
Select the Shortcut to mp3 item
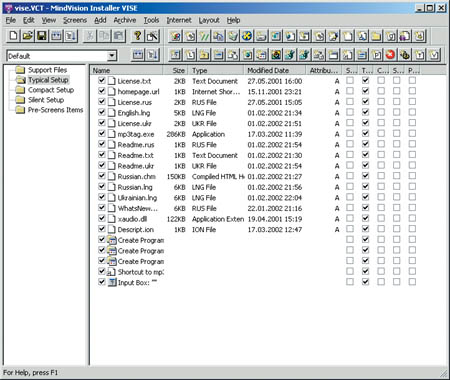[140, 272]
